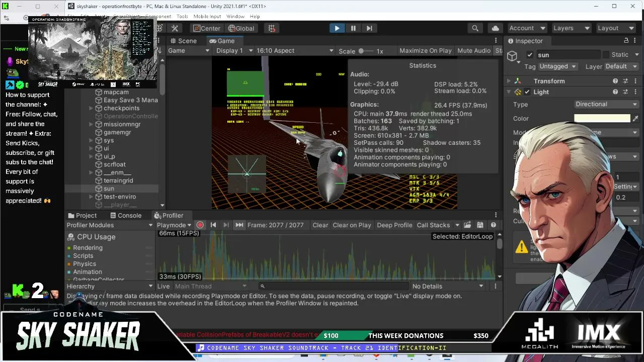Open Unity cloud services icon
This screenshot has width=644, height=362.
pyautogui.click(x=496, y=28)
